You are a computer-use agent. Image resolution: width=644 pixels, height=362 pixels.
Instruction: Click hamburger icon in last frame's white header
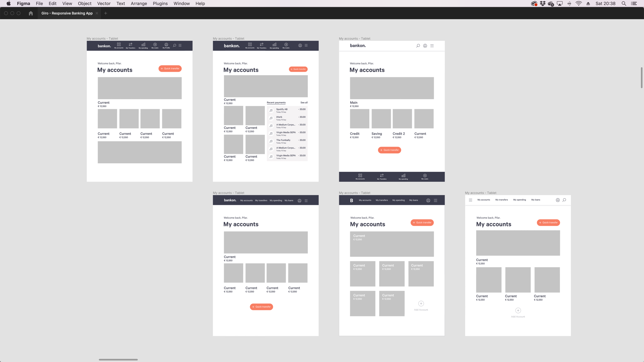click(470, 200)
